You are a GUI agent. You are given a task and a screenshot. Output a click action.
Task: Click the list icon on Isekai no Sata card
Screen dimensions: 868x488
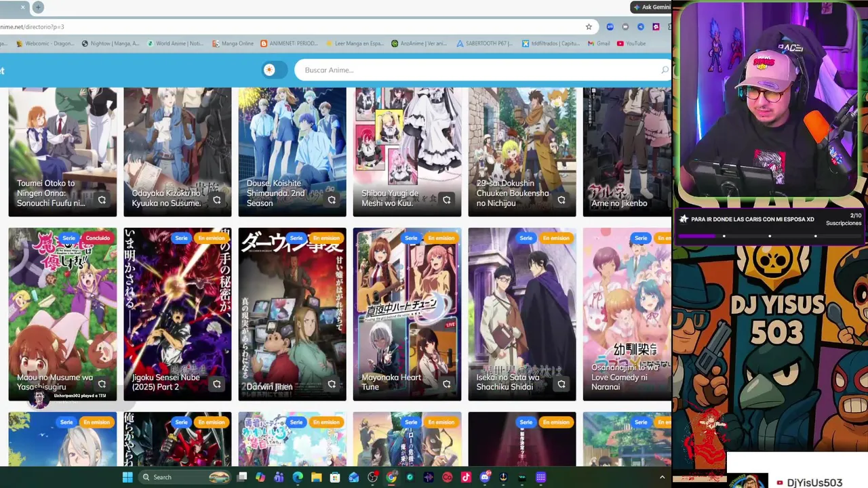[561, 384]
